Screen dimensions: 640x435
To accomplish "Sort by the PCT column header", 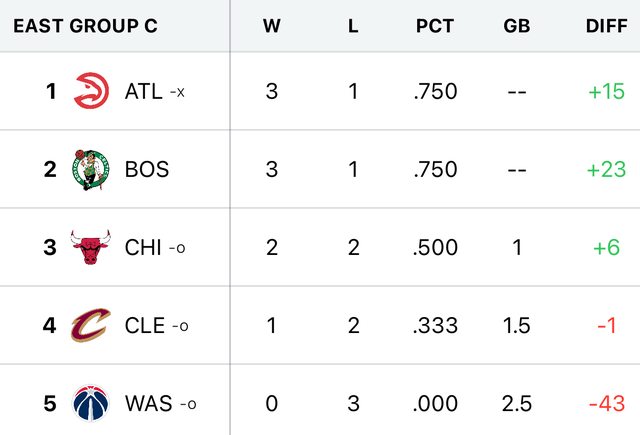I will 435,26.
